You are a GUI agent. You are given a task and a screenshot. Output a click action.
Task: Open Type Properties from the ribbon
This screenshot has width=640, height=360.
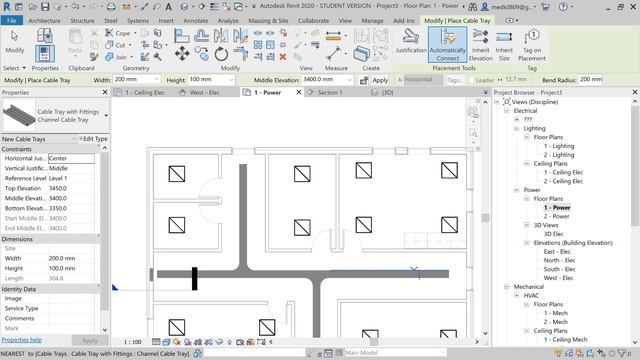[x=44, y=36]
